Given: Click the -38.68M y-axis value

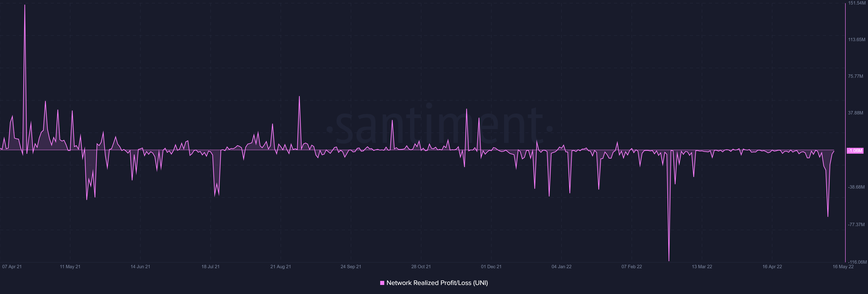Looking at the screenshot, I should click(x=856, y=187).
